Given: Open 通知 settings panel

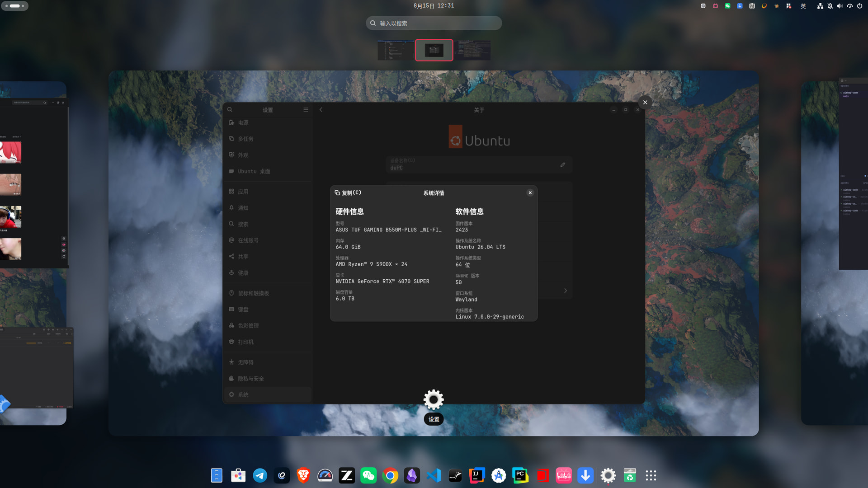Looking at the screenshot, I should (x=268, y=208).
